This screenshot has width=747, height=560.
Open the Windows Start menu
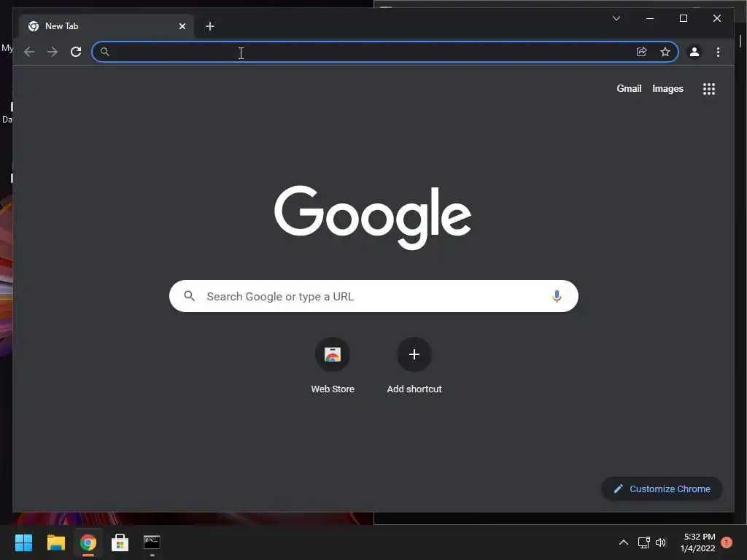23,542
